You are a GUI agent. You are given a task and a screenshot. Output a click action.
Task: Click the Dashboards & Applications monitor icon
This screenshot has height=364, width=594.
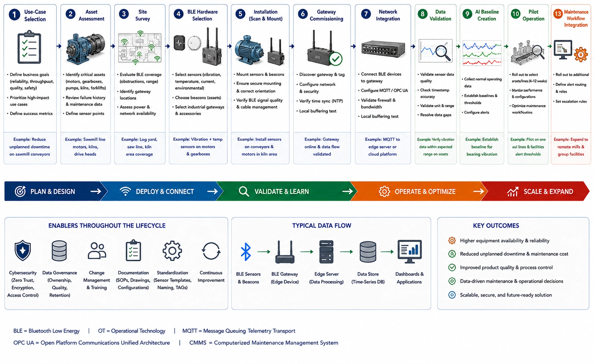point(409,252)
